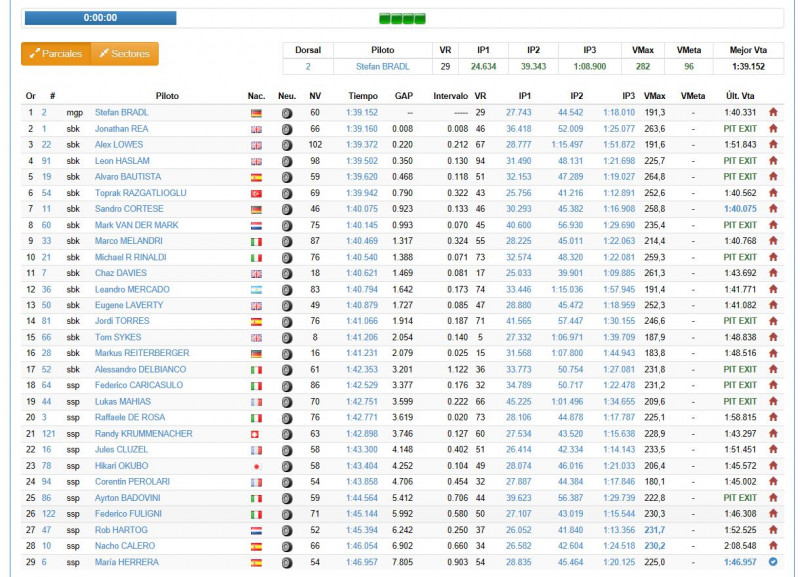Click the home icon in Leon HASLAM's row
Image resolution: width=800 pixels, height=577 pixels.
[773, 161]
